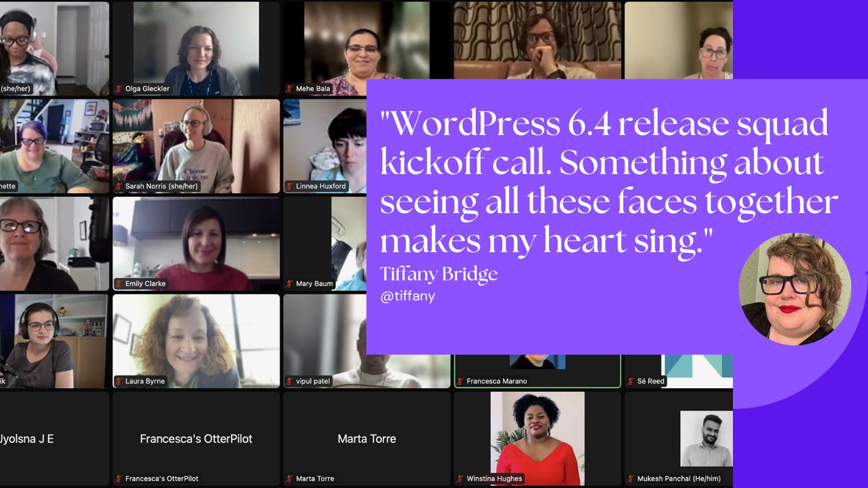Click the Emily Clarke name label
The image size is (868, 488).
[145, 284]
